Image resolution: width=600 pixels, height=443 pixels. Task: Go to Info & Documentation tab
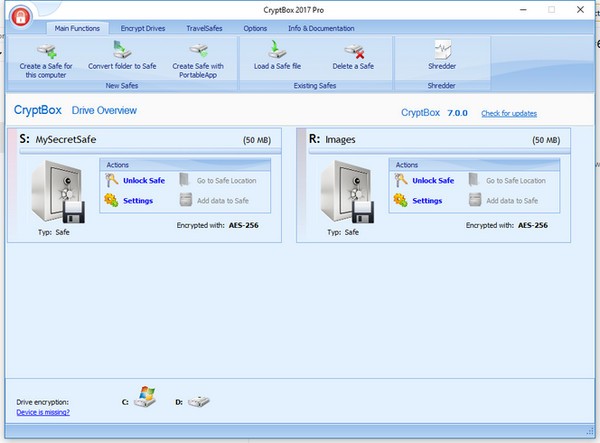pos(319,28)
